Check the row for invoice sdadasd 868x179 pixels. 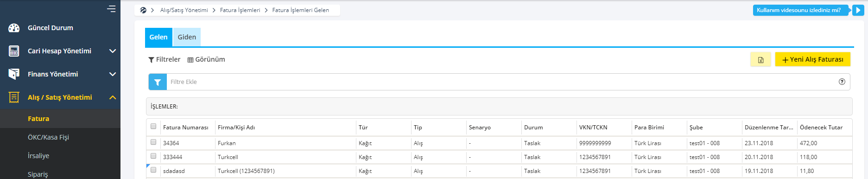[153, 170]
